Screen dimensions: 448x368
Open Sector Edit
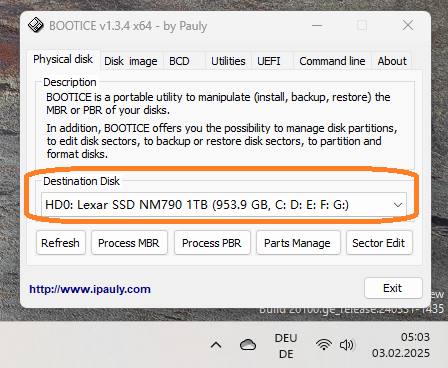[x=379, y=243]
